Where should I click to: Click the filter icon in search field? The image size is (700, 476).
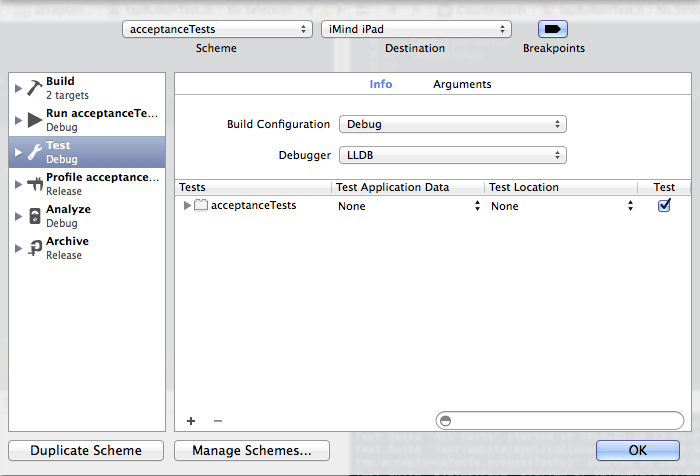(x=446, y=421)
